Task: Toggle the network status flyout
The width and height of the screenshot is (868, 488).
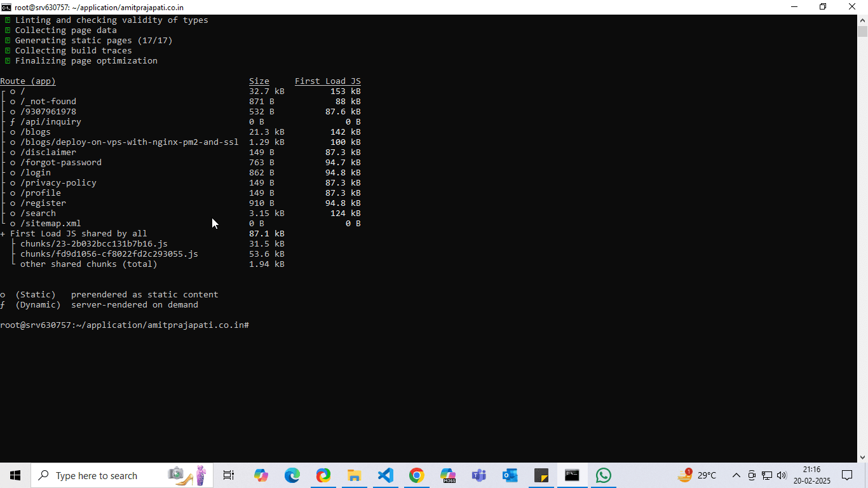Action: tap(767, 475)
